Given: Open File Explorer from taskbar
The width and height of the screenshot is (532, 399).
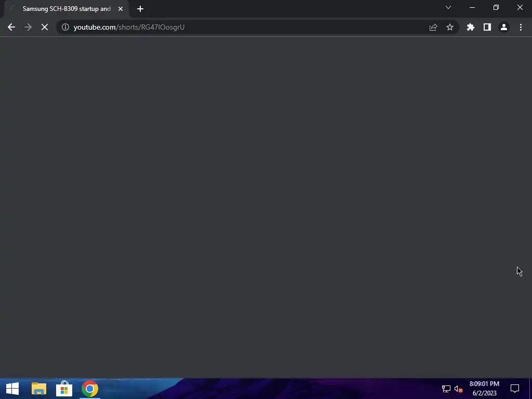Looking at the screenshot, I should (x=38, y=389).
